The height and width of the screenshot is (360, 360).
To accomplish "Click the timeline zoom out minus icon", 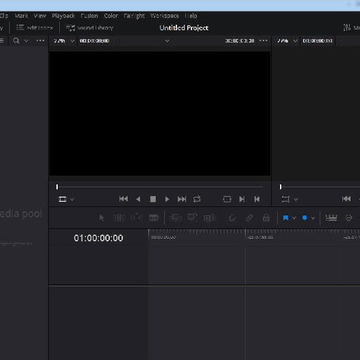I will tap(348, 218).
